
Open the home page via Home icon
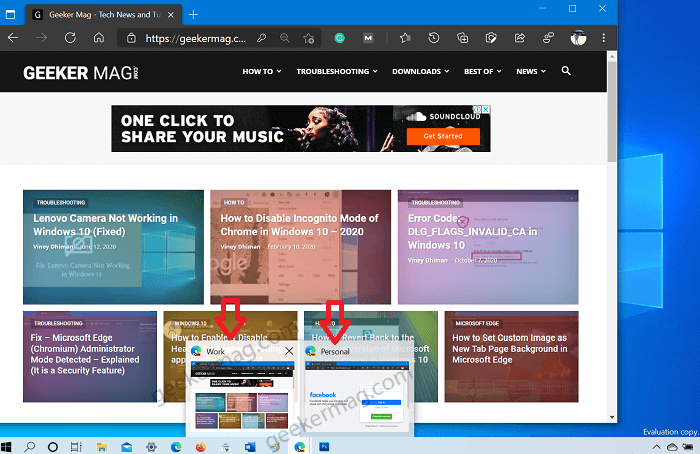(99, 38)
